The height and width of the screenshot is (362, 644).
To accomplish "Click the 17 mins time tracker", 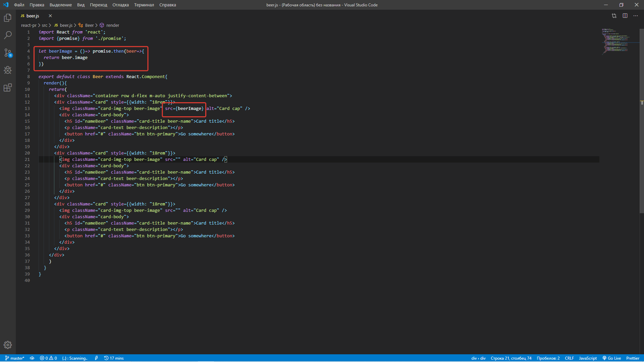I will click(114, 358).
